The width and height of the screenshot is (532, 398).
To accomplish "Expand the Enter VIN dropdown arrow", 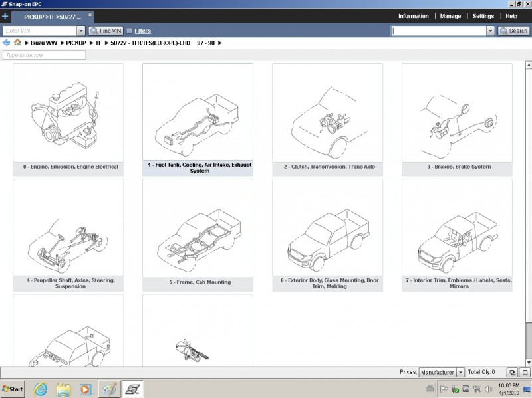I will (81, 31).
